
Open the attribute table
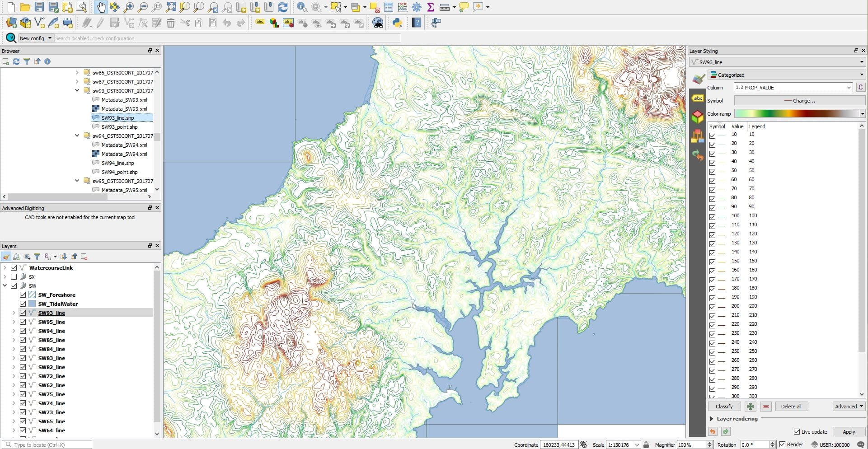tap(388, 7)
